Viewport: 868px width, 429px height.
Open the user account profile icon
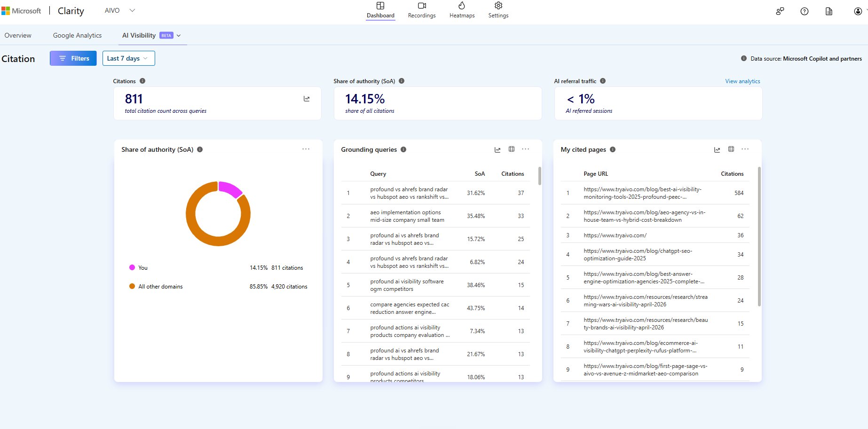858,11
